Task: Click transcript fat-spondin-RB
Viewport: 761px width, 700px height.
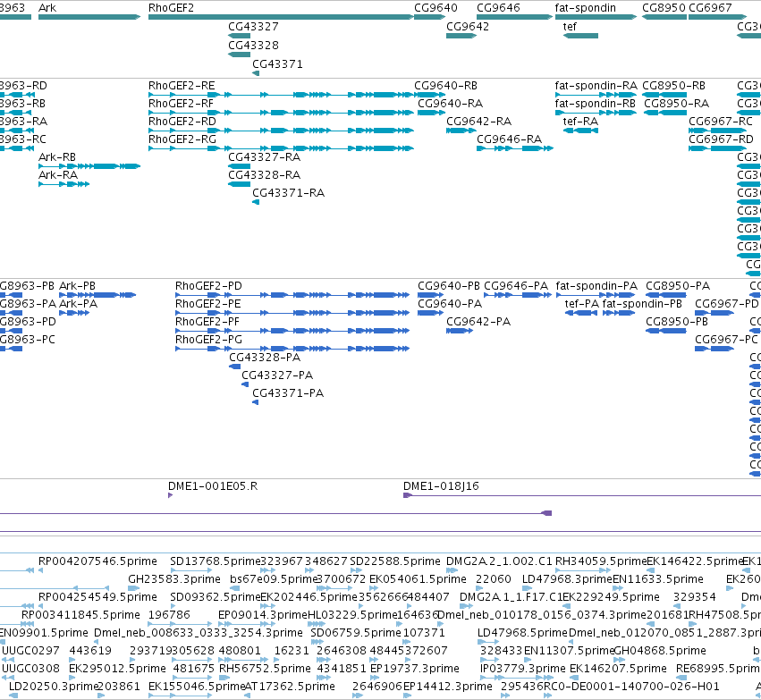Action: coord(595,104)
